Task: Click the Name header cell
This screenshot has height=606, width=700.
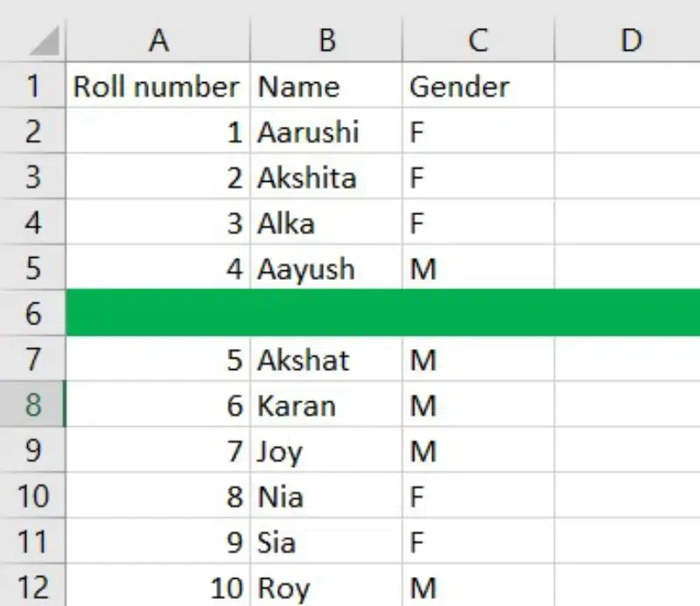Action: pos(326,87)
